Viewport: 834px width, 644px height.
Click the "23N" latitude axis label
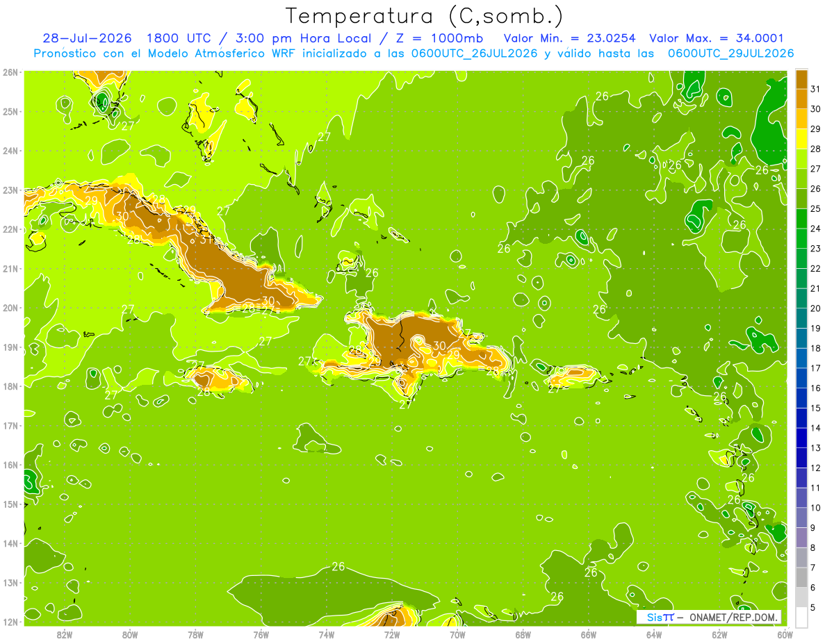pos(10,190)
